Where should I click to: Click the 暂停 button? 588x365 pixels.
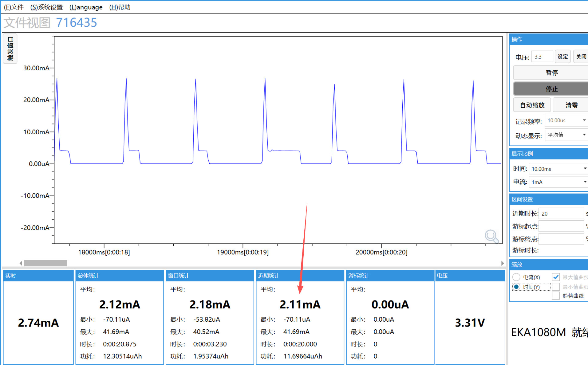point(551,73)
